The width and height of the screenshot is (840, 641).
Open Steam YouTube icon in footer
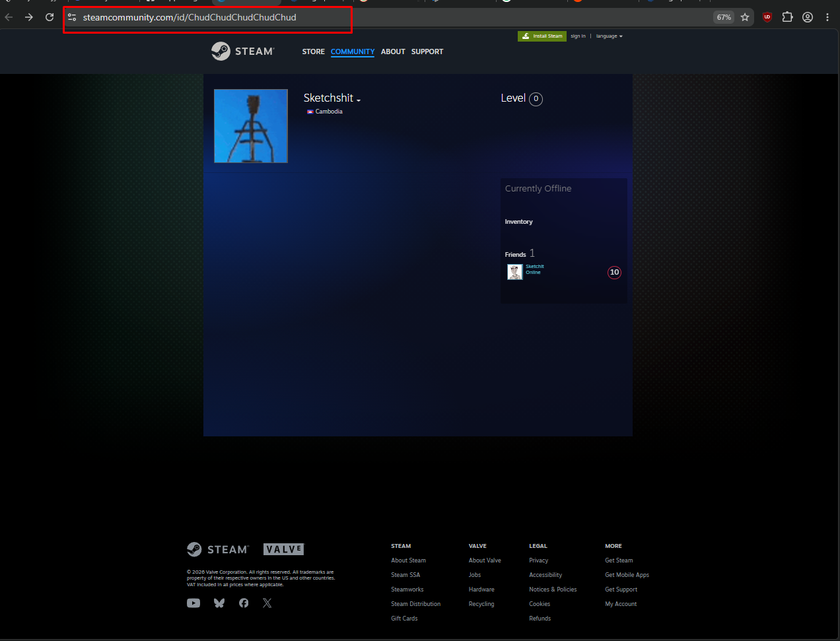pos(193,603)
